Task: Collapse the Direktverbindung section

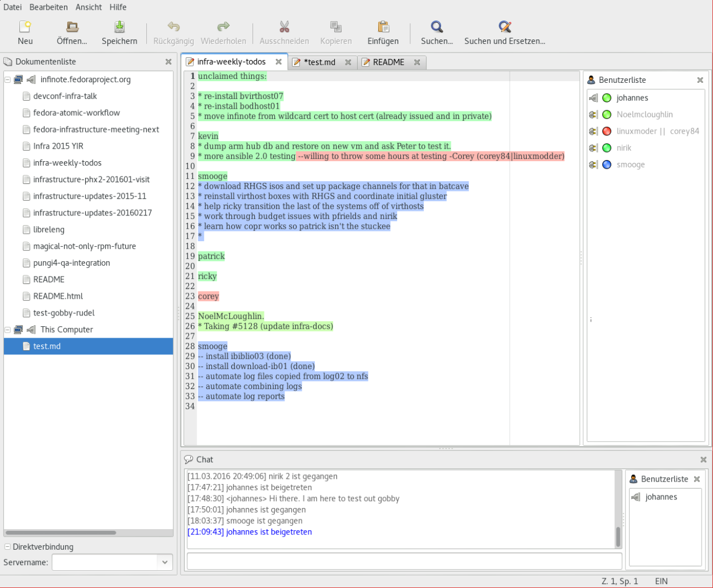Action: pos(7,547)
